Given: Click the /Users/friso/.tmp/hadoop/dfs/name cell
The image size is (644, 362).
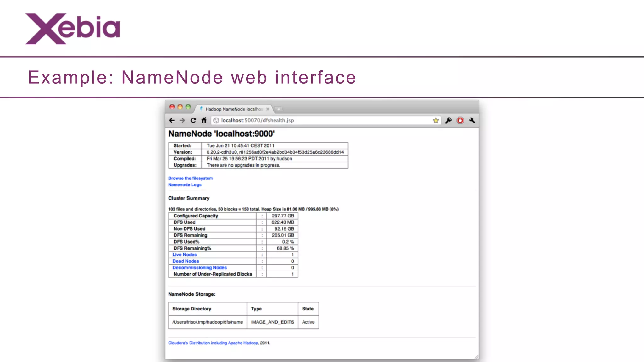Looking at the screenshot, I should coord(208,322).
